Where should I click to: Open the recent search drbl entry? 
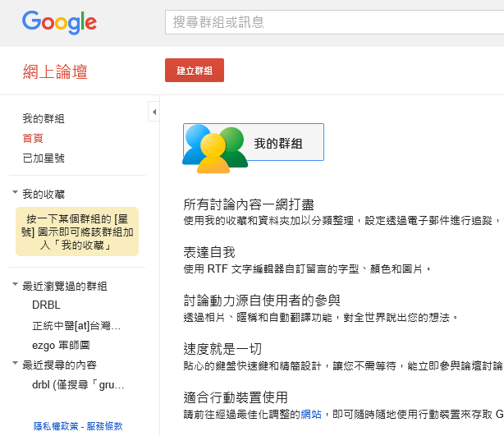coord(78,384)
